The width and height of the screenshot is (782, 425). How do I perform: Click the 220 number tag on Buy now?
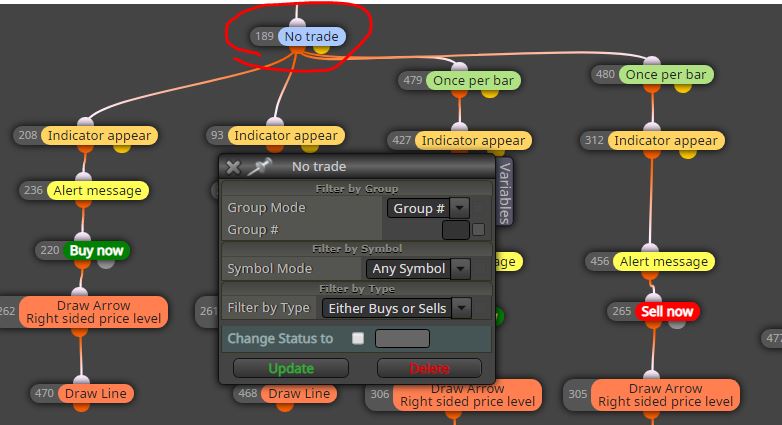point(49,250)
